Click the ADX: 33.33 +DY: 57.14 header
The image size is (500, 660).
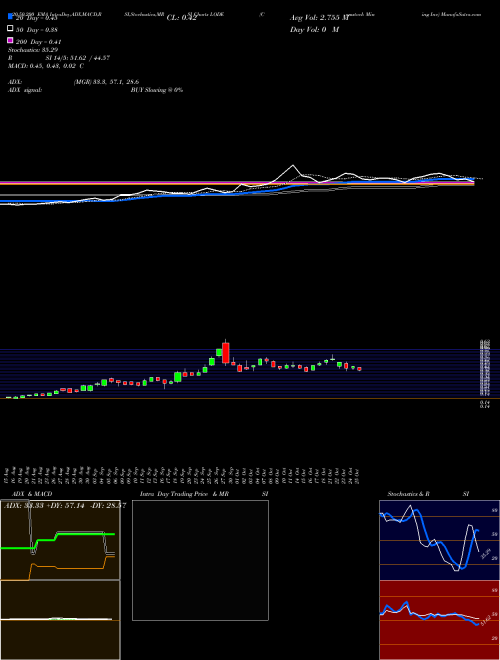click(65, 505)
